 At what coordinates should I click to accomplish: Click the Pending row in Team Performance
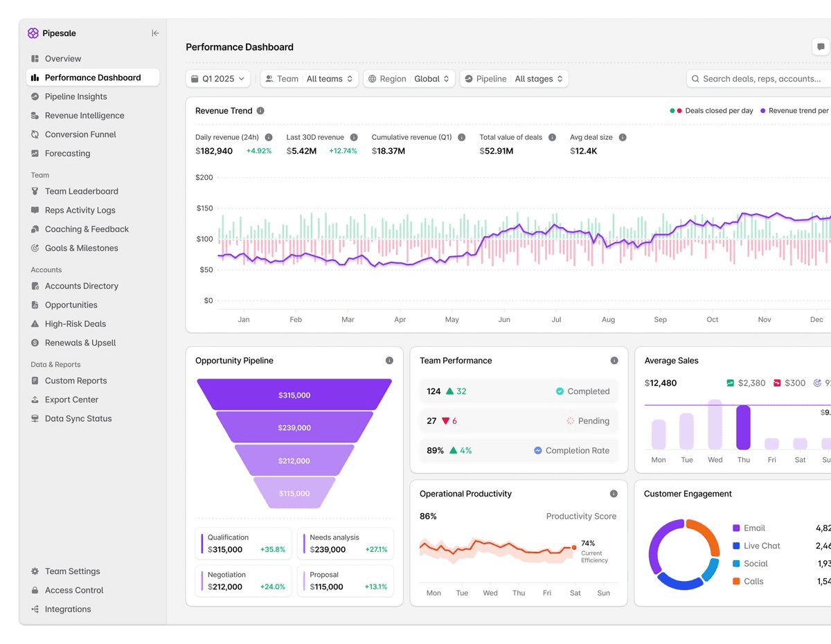click(x=519, y=420)
